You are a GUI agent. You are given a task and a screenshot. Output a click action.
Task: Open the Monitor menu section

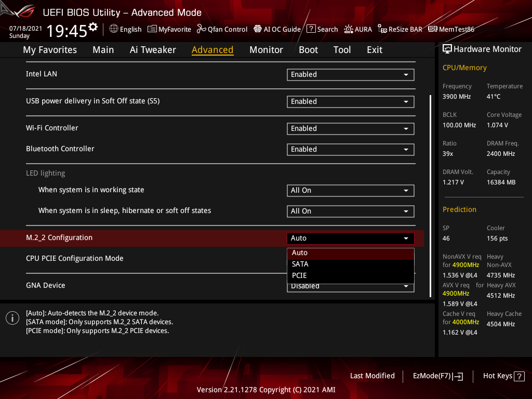[x=266, y=49]
